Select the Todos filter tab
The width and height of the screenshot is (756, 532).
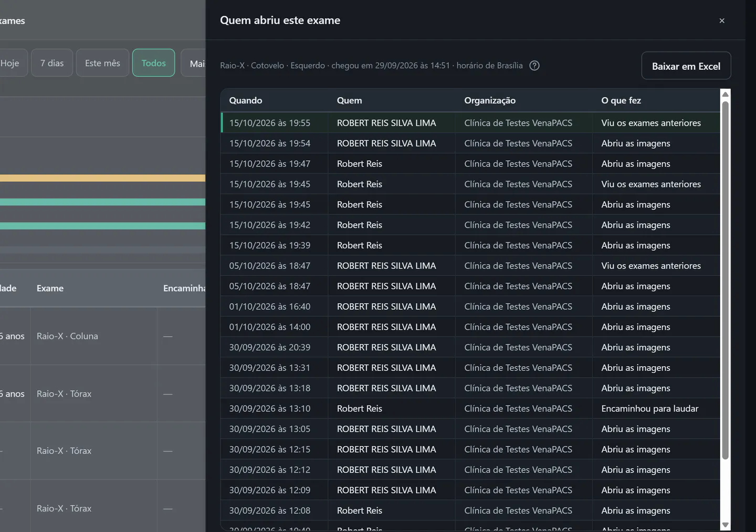click(x=153, y=63)
